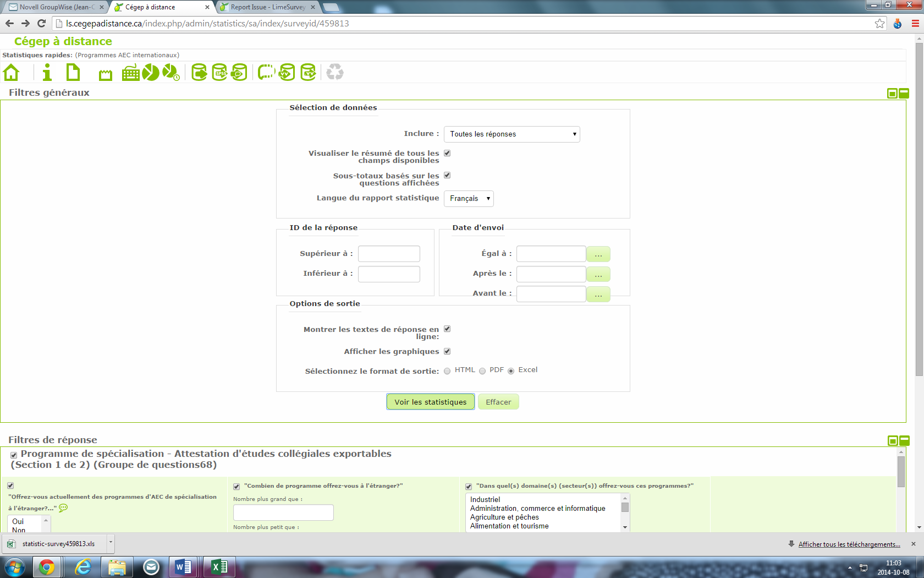Go to the survey home icon
The image size is (924, 578).
click(x=12, y=72)
